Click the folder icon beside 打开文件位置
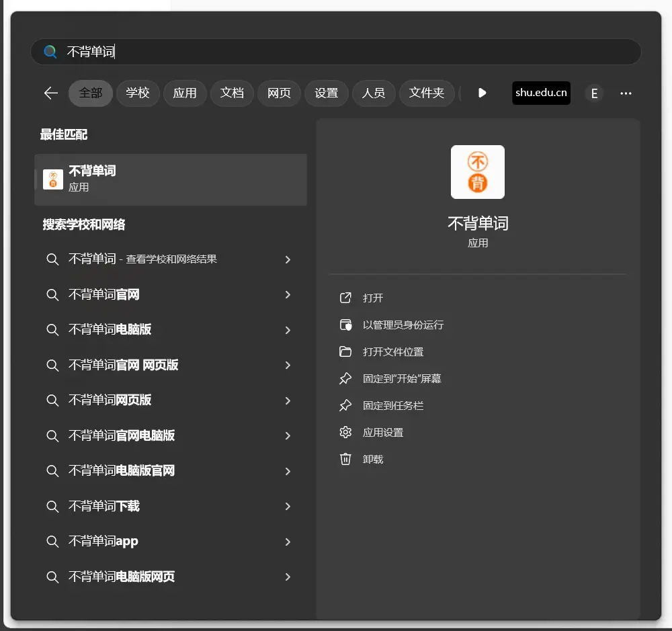672x631 pixels. click(x=345, y=352)
